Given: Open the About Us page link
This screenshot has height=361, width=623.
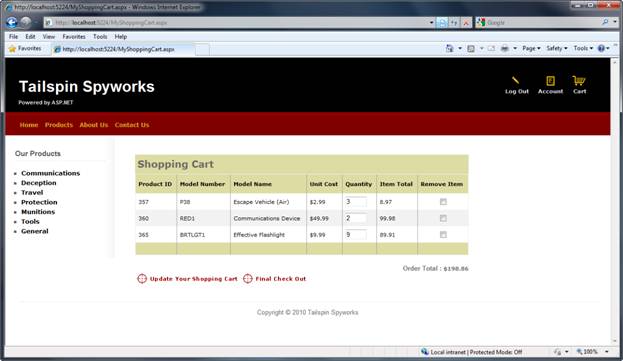Looking at the screenshot, I should (x=94, y=125).
